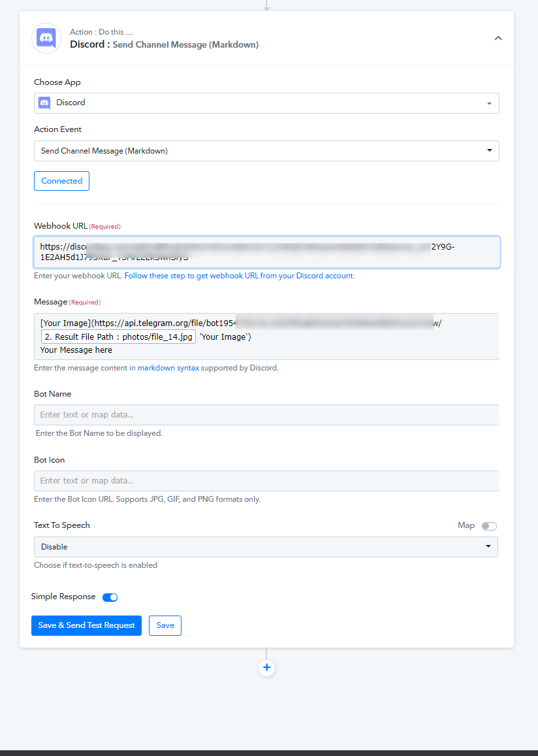Add a new step with plus icon
538x756 pixels.
267,668
